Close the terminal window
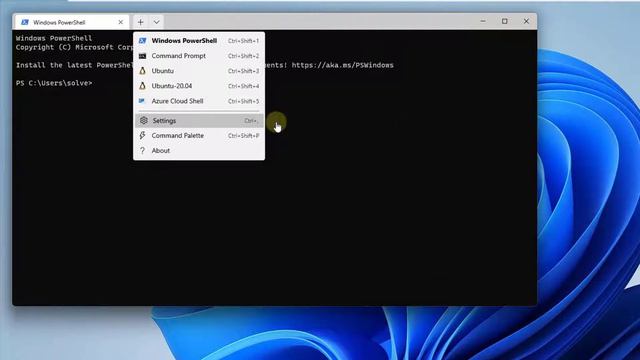The width and height of the screenshot is (640, 360). pos(526,21)
